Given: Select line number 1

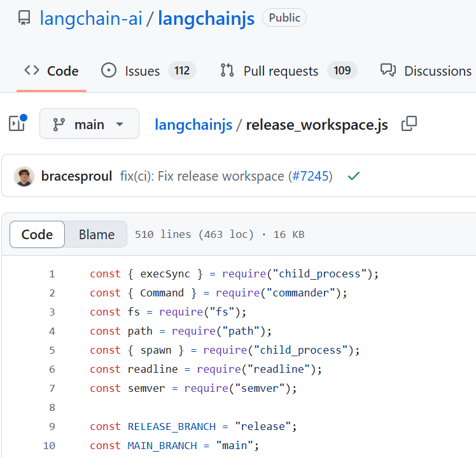Looking at the screenshot, I should click(52, 274).
